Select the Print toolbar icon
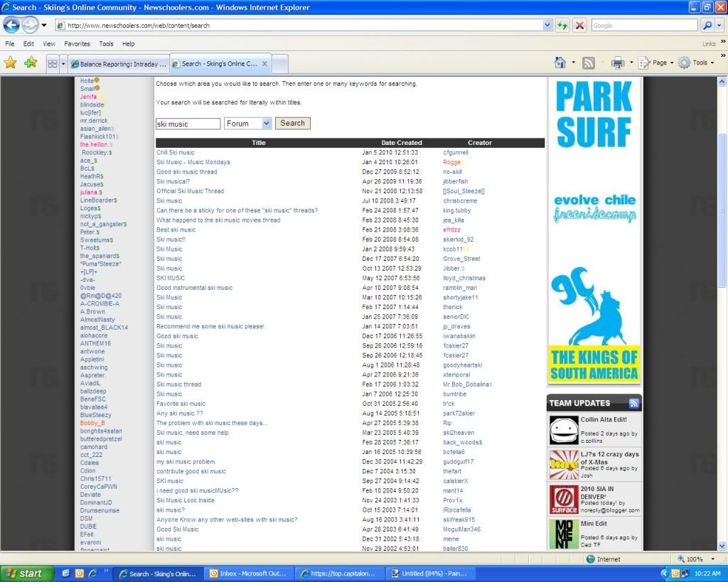This screenshot has width=728, height=582. click(x=617, y=63)
